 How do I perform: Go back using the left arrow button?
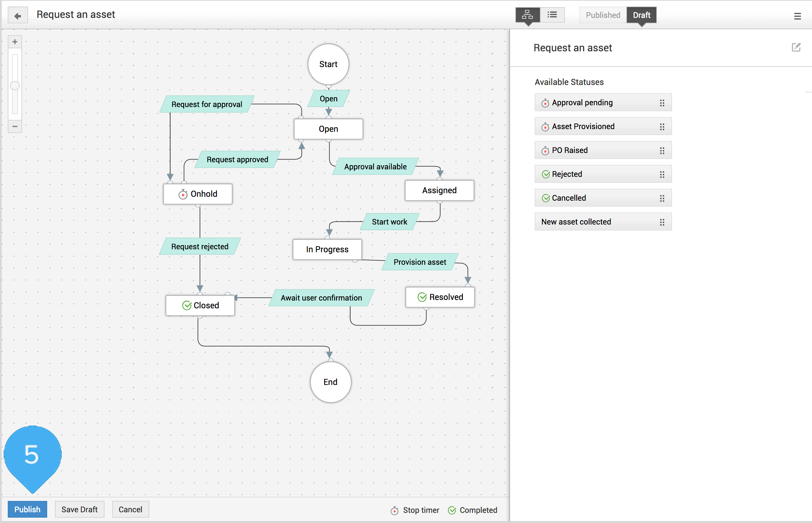[x=18, y=16]
